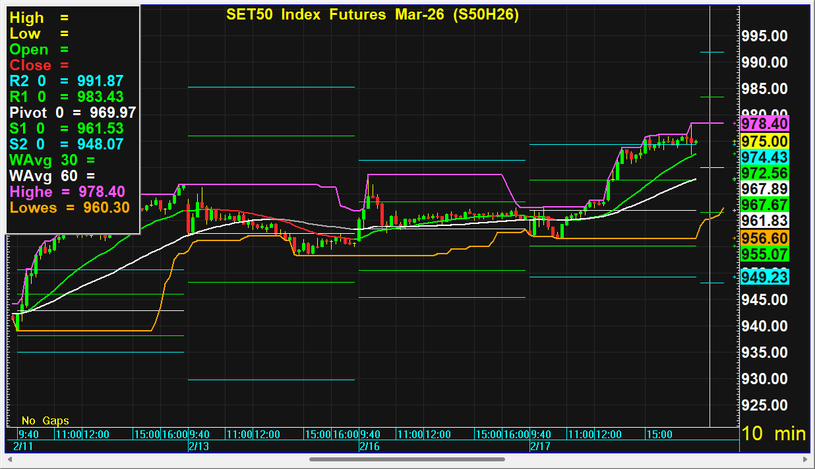Viewport: 815px width, 469px height.
Task: Click the Highe = 978.40 legend entry
Action: (x=67, y=191)
